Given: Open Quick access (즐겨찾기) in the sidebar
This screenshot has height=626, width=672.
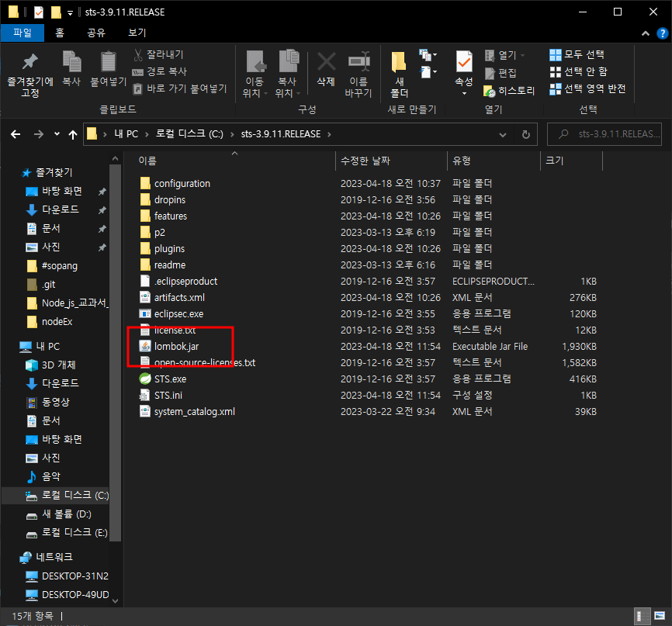Looking at the screenshot, I should coord(54,173).
